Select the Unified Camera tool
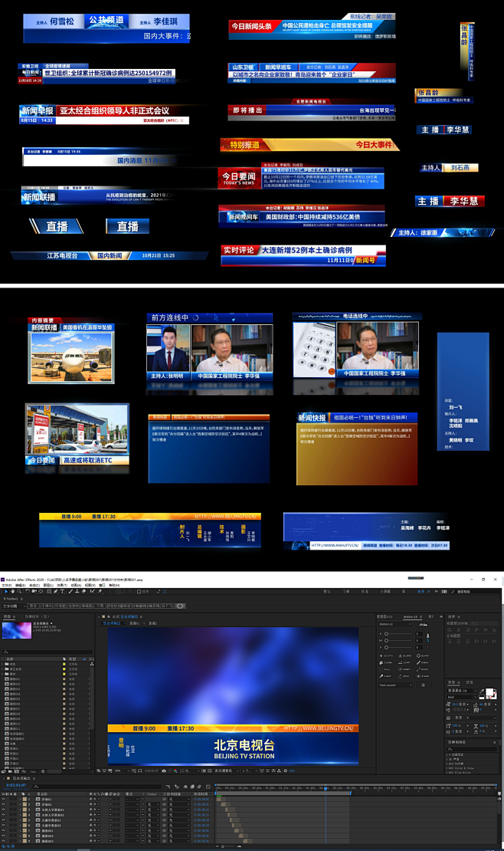The height and width of the screenshot is (851, 504). click(34, 591)
